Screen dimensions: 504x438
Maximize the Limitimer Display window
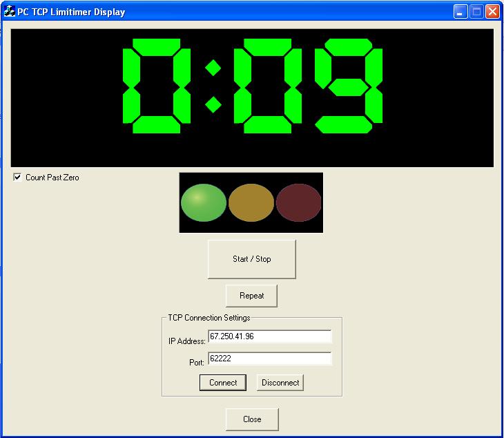tap(476, 12)
